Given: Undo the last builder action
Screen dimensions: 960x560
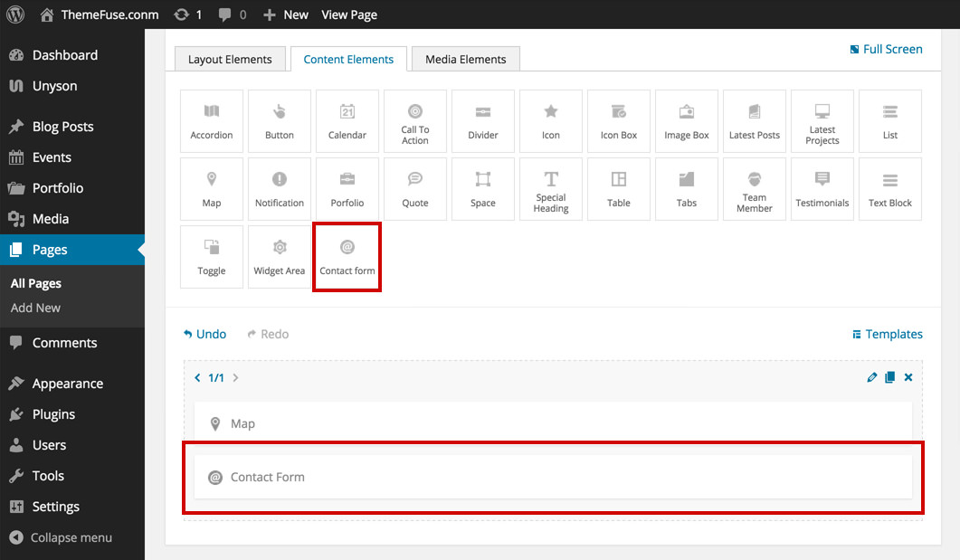Looking at the screenshot, I should click(x=205, y=334).
